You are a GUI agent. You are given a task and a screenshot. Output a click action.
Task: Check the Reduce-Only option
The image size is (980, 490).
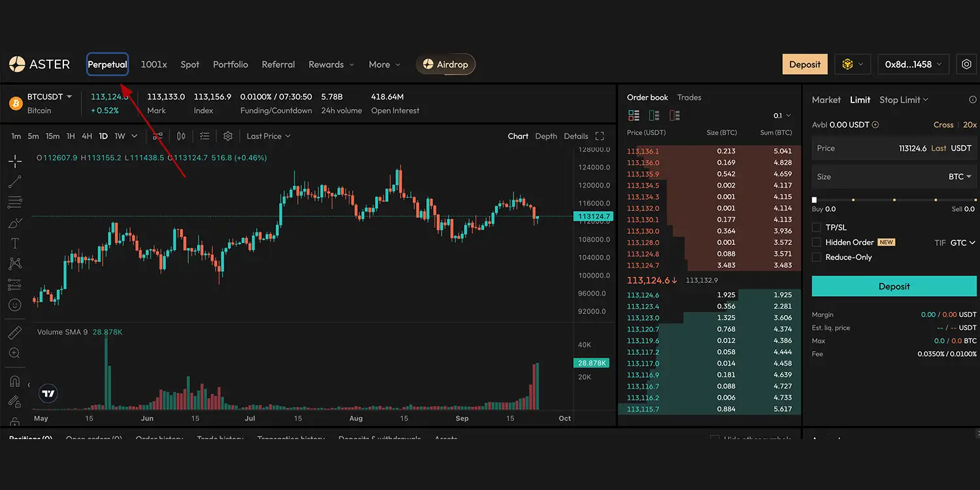point(816,257)
